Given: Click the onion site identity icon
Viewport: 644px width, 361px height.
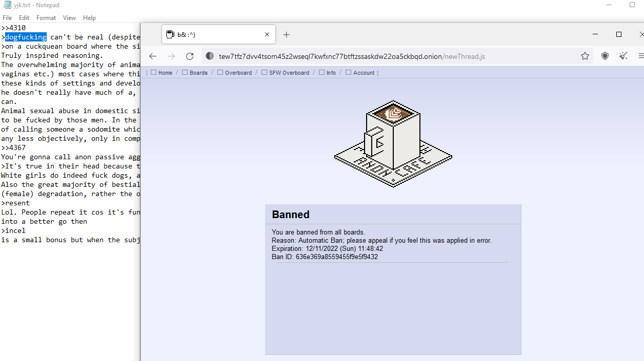Looking at the screenshot, I should (x=210, y=56).
